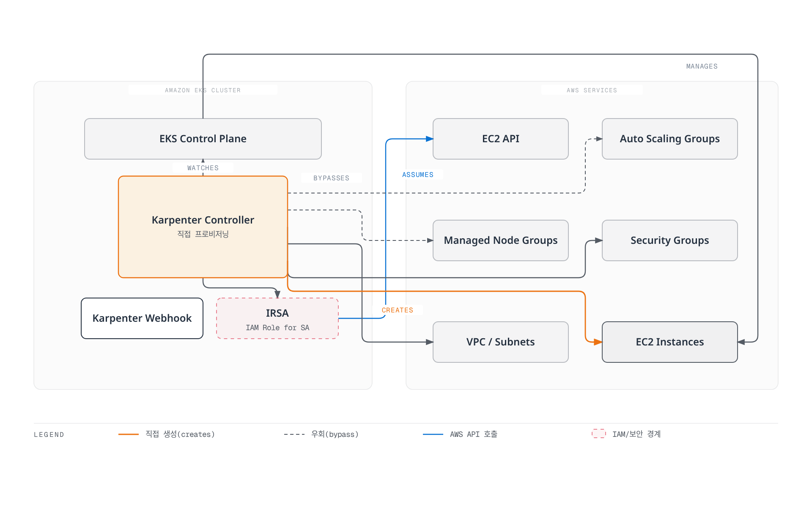Select the VPC / Subnets box
Viewport: 812px width, 508px height.
pos(501,342)
